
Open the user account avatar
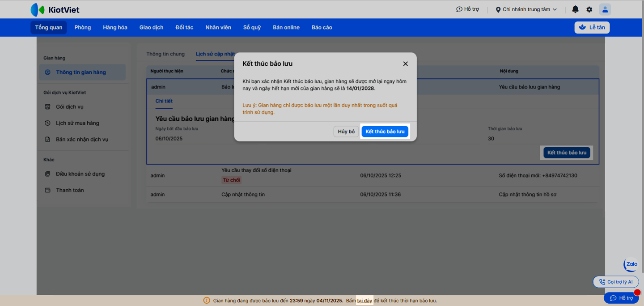605,9
